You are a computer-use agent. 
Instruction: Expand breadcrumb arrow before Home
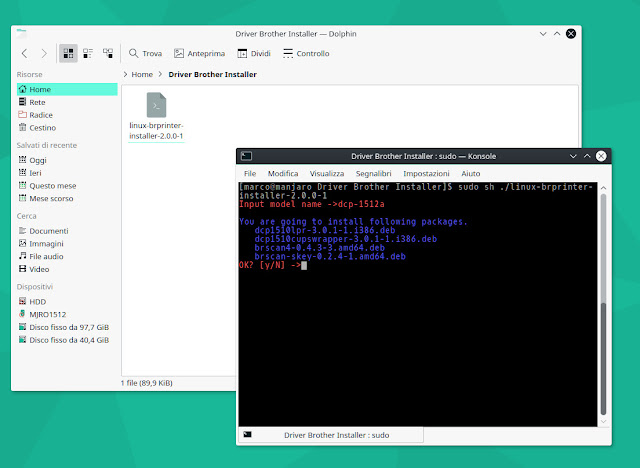(125, 74)
